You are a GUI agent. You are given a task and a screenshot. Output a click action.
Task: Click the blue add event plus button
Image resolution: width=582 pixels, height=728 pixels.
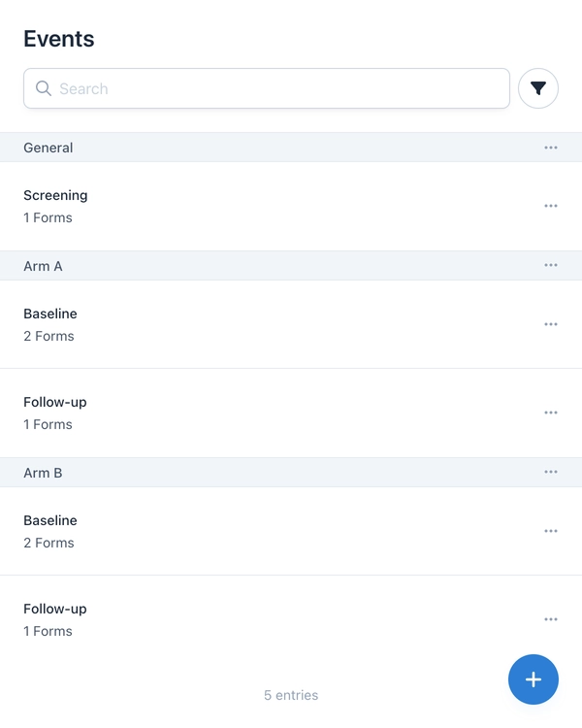(x=533, y=679)
